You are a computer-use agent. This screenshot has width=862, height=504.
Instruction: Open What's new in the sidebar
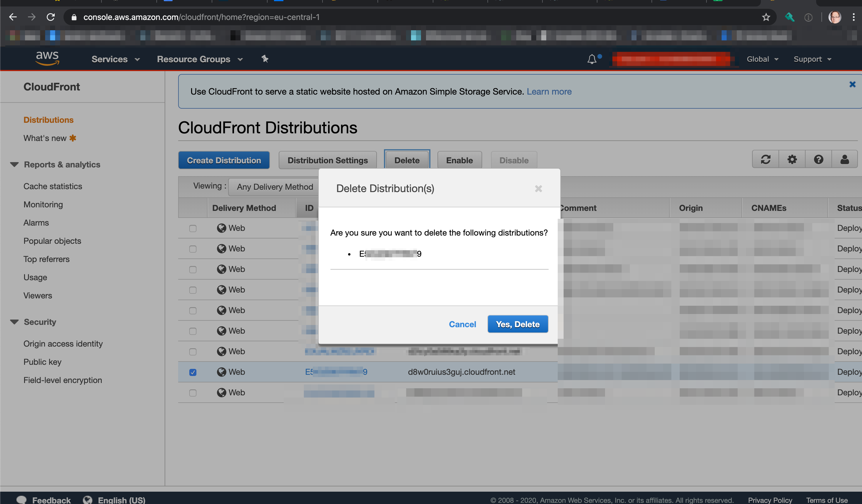[45, 138]
